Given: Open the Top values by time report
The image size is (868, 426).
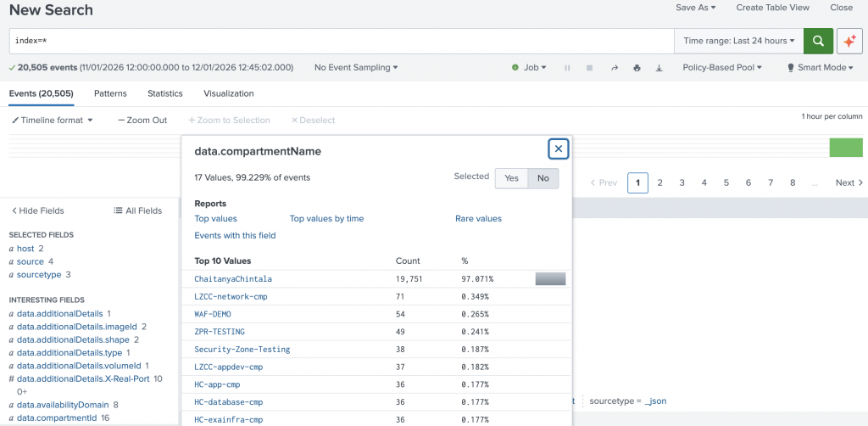Looking at the screenshot, I should pos(326,219).
